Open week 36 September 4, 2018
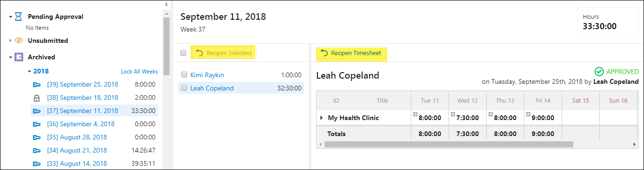Screen dimensions: 644x170 pos(81,124)
